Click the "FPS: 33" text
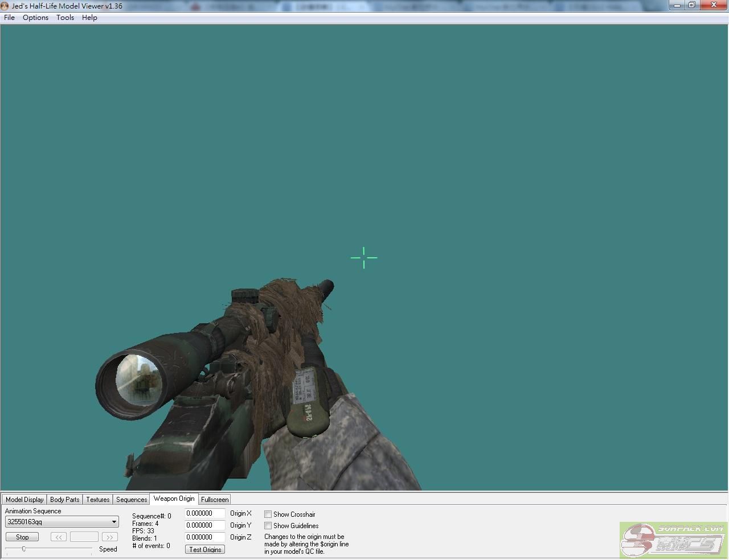The height and width of the screenshot is (560, 729). 143,531
